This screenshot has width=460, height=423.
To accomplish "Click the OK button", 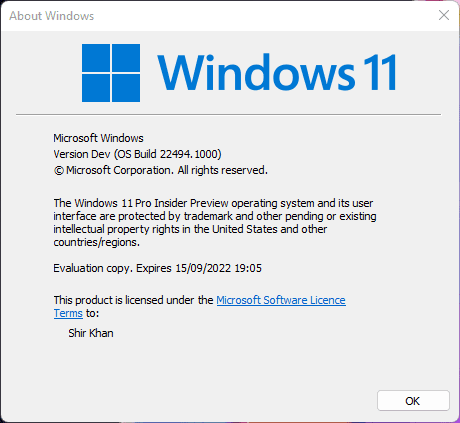I will point(413,401).
